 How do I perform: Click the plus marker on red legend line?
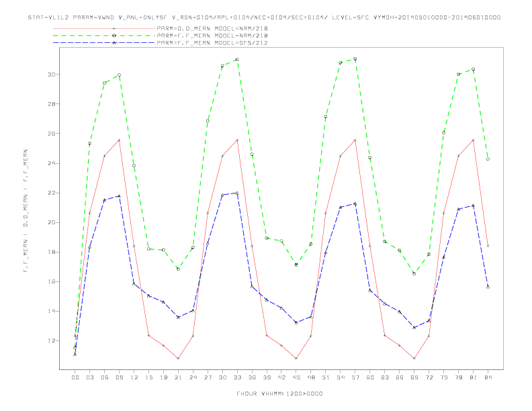tap(114, 28)
